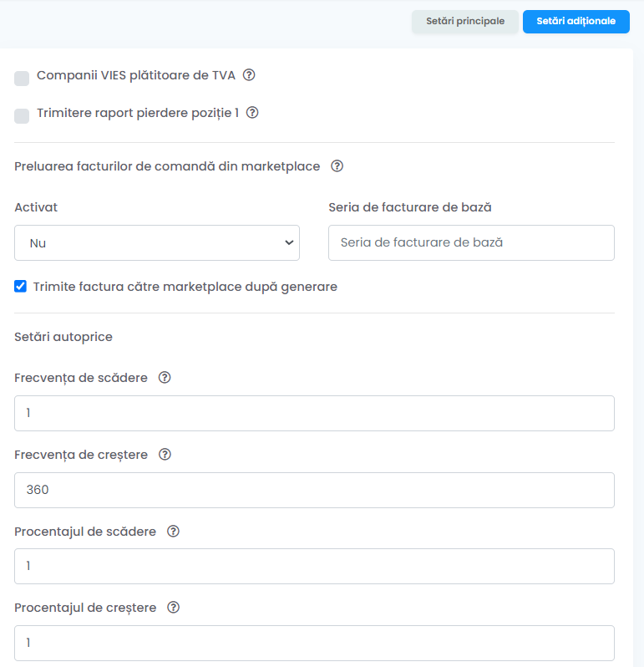
Task: Switch to Setări principale tab
Action: [465, 21]
